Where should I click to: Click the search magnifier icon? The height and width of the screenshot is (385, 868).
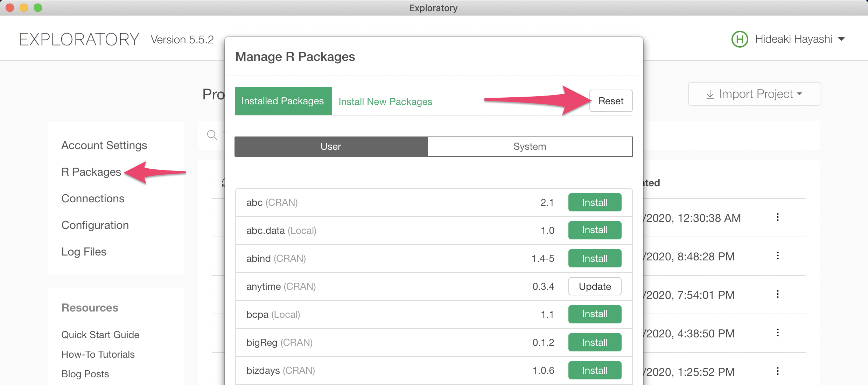click(212, 135)
